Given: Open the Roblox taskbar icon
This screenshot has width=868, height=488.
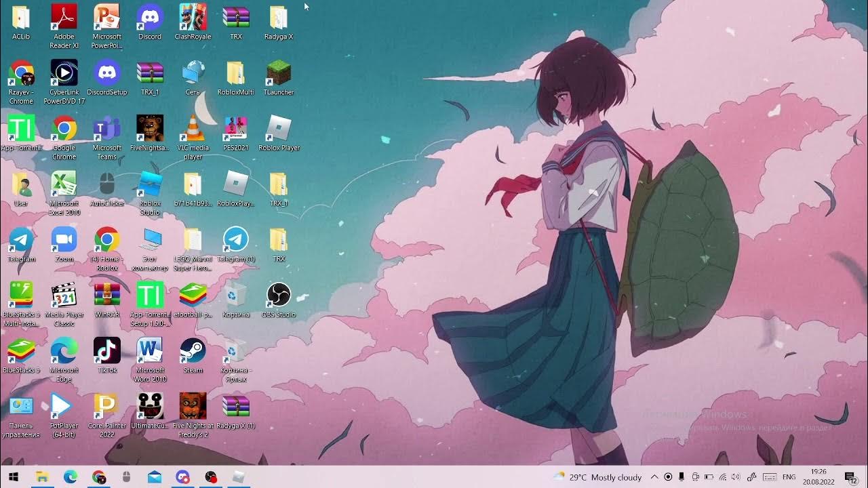Looking at the screenshot, I should point(239,477).
